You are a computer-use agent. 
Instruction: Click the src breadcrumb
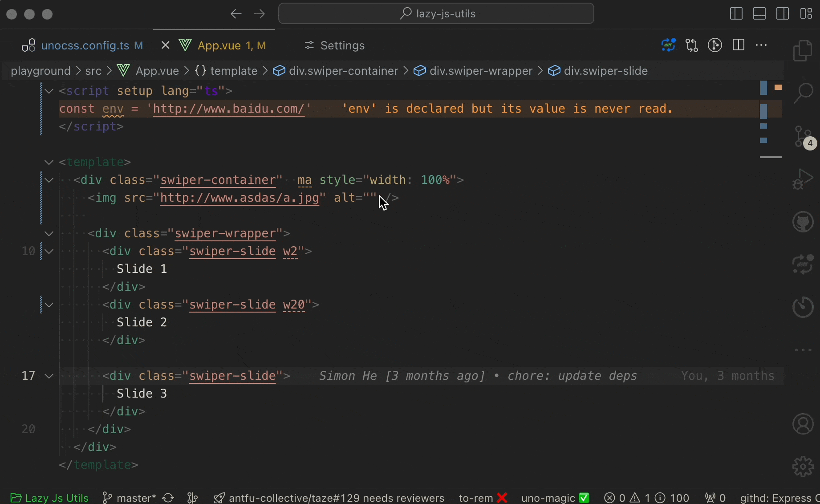pyautogui.click(x=93, y=71)
